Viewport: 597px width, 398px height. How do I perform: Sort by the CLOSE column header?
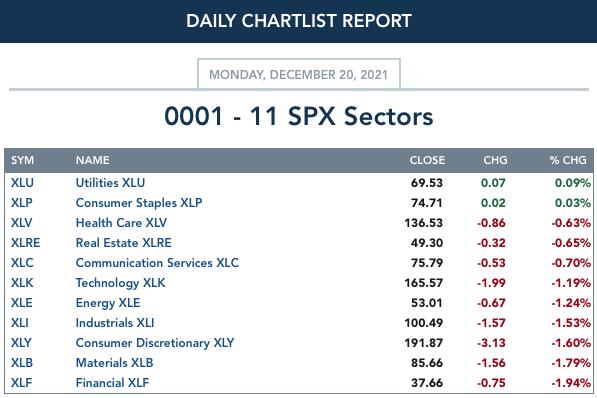tap(427, 160)
